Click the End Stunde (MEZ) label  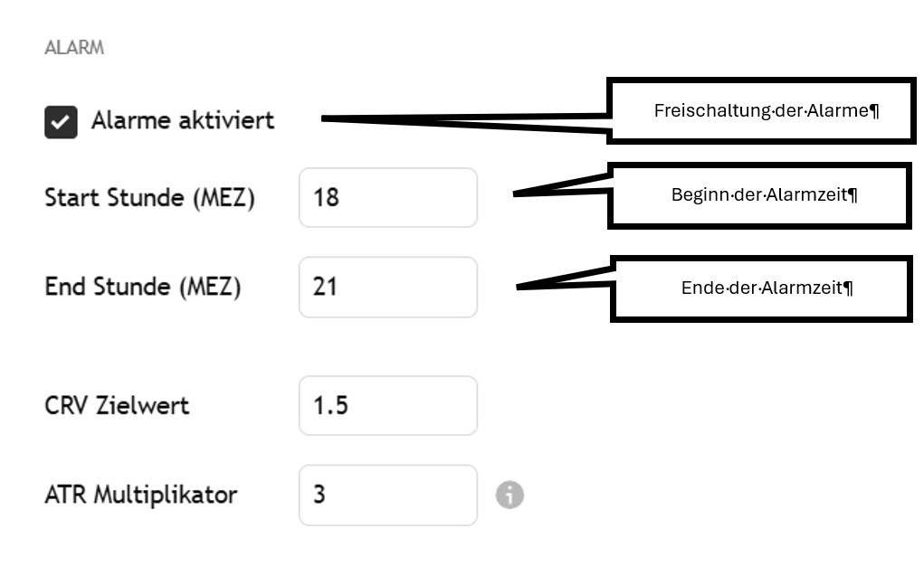tap(143, 287)
